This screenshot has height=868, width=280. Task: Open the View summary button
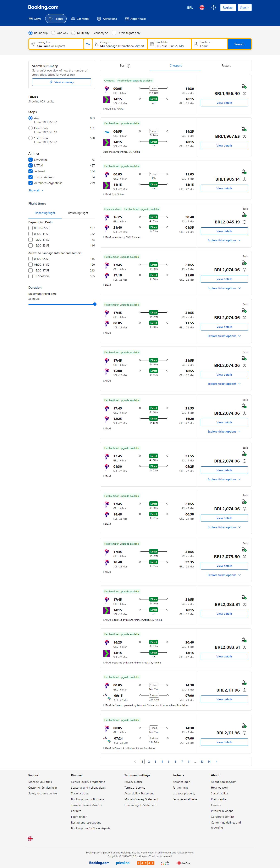tap(62, 82)
